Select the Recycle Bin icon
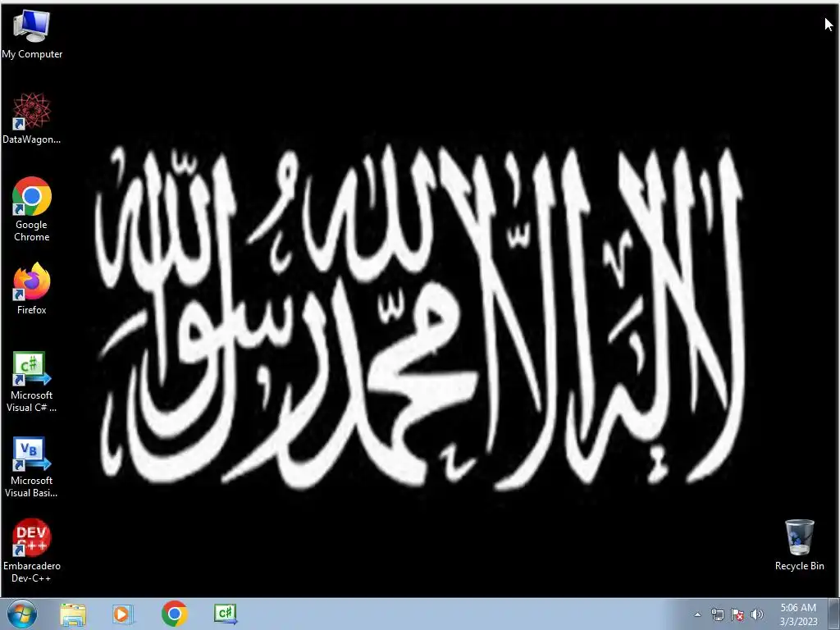The image size is (840, 630). click(x=799, y=545)
